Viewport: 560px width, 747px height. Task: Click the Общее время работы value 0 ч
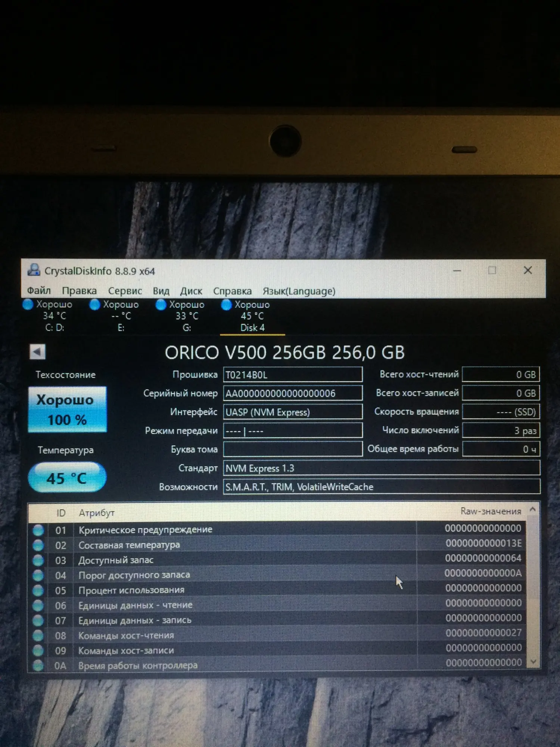(x=501, y=449)
